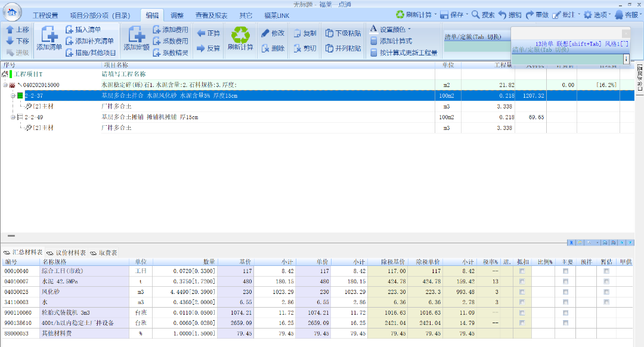Click the blue R icon above material table
Screen dimensions: 644x347
(571, 243)
